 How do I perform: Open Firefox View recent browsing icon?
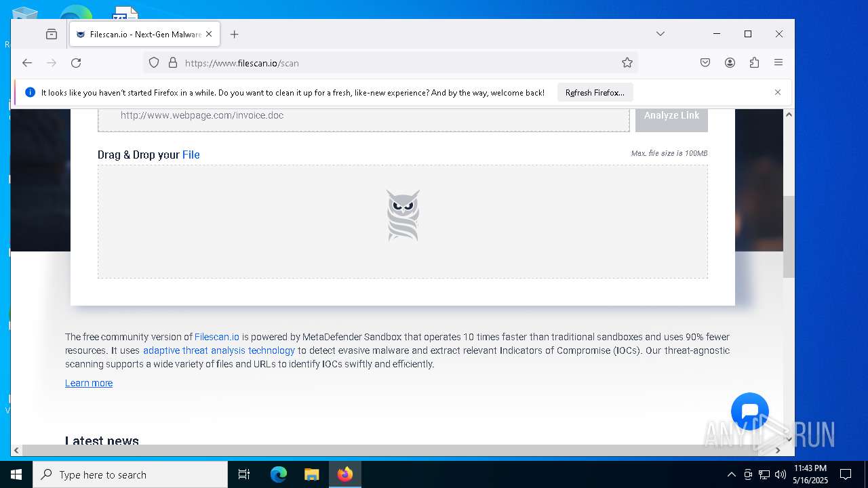[x=52, y=34]
